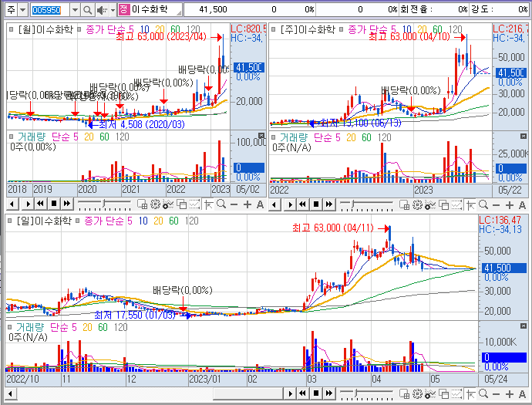Click monthly chart A text icon
The image size is (532, 405).
coord(260,204)
